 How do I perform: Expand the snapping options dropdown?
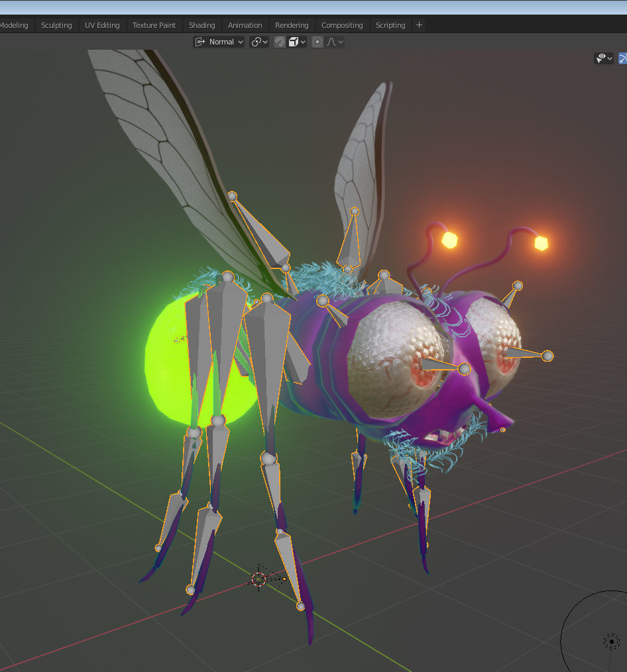303,42
